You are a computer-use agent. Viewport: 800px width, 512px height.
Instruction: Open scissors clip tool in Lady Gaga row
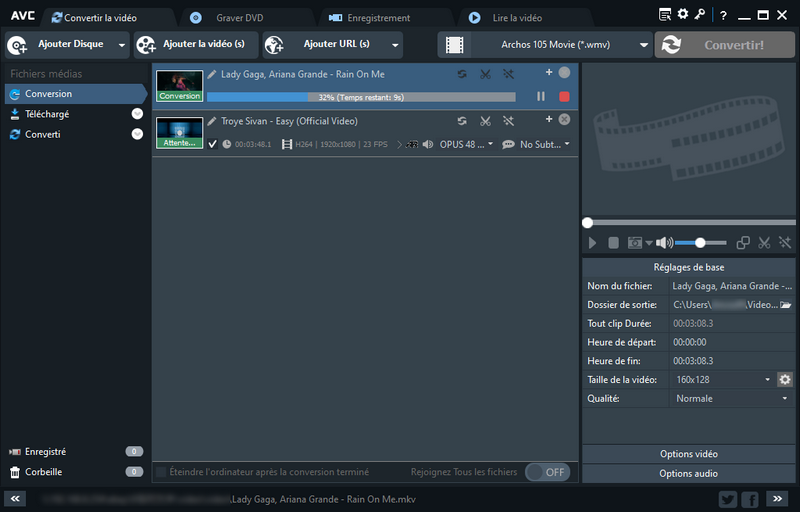(485, 74)
